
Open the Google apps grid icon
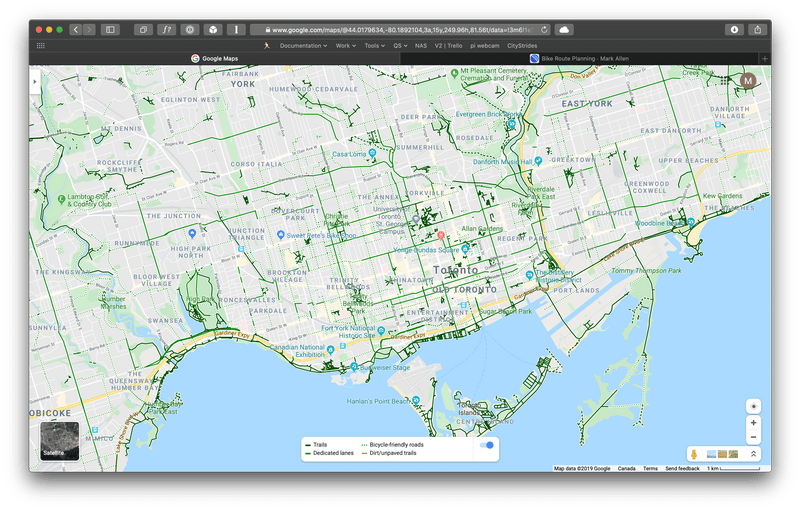pyautogui.click(x=724, y=81)
